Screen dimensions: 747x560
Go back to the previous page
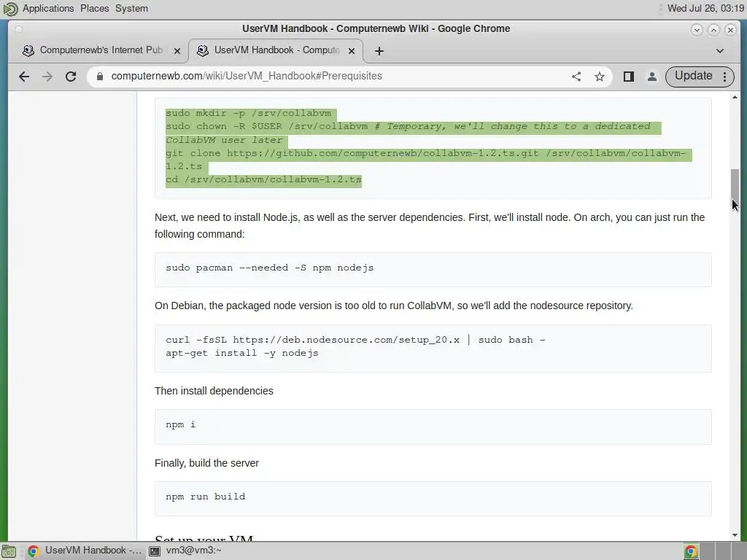coord(24,76)
